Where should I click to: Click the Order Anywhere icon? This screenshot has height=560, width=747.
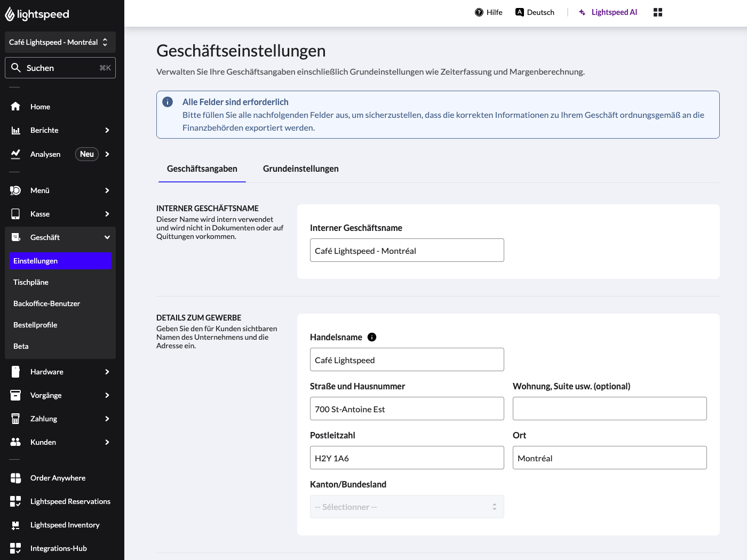(15, 478)
